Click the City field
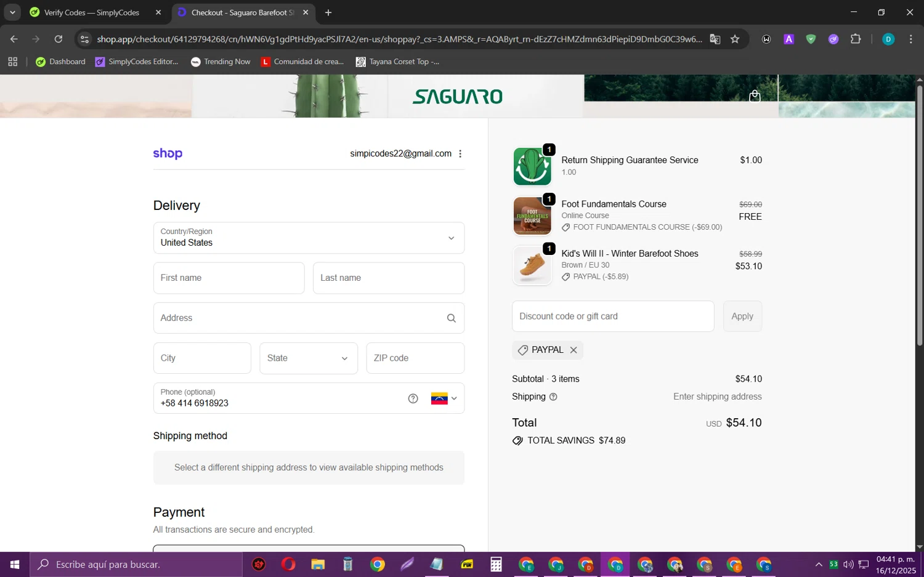The image size is (924, 577). pos(202,358)
